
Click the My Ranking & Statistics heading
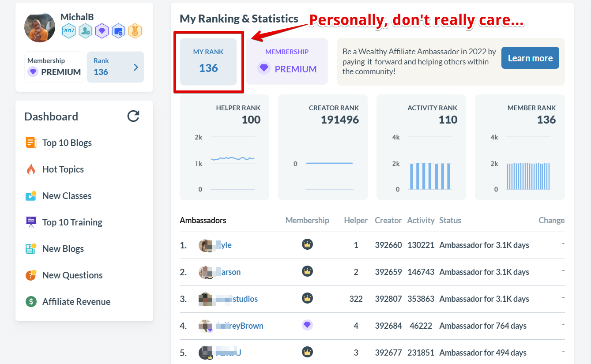coord(239,19)
